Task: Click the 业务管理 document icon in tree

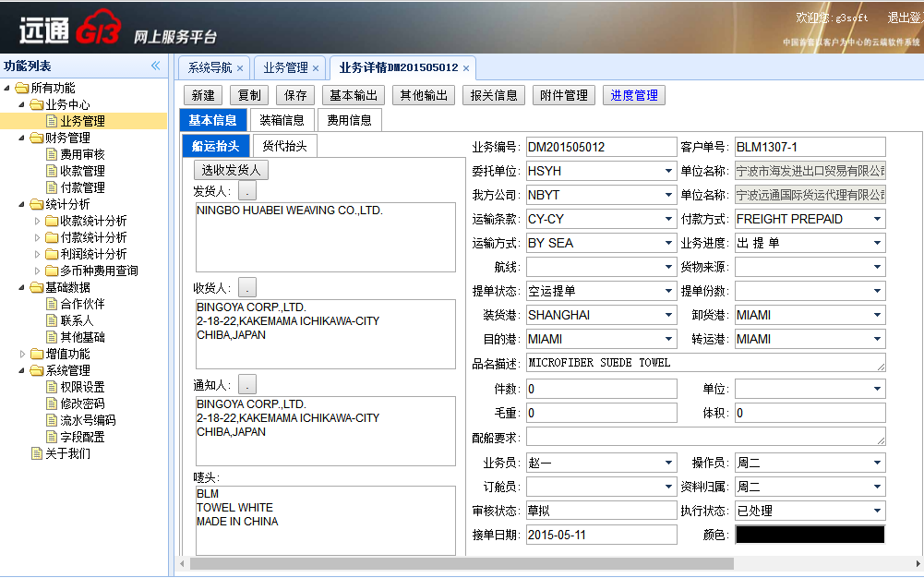Action: (52, 121)
